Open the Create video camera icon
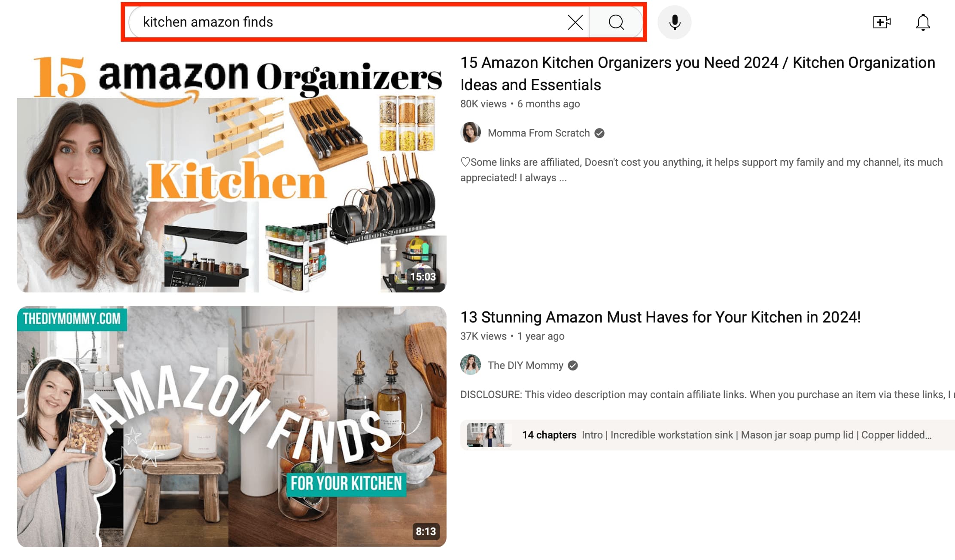 point(882,22)
